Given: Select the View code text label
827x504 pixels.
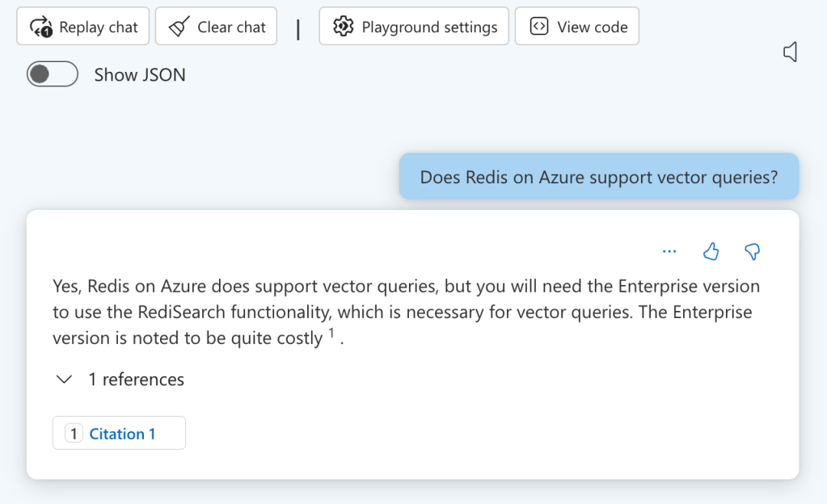Looking at the screenshot, I should 592,27.
